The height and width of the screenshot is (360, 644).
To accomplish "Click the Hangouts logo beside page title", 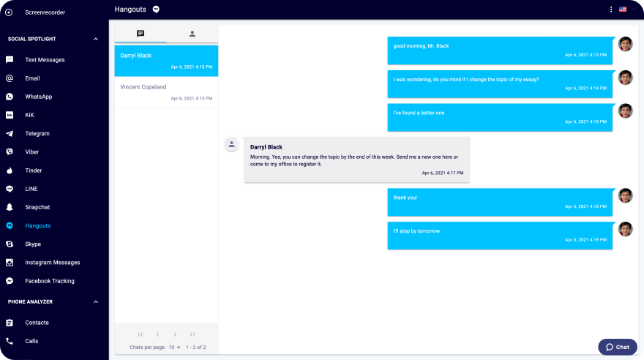I will tap(156, 10).
